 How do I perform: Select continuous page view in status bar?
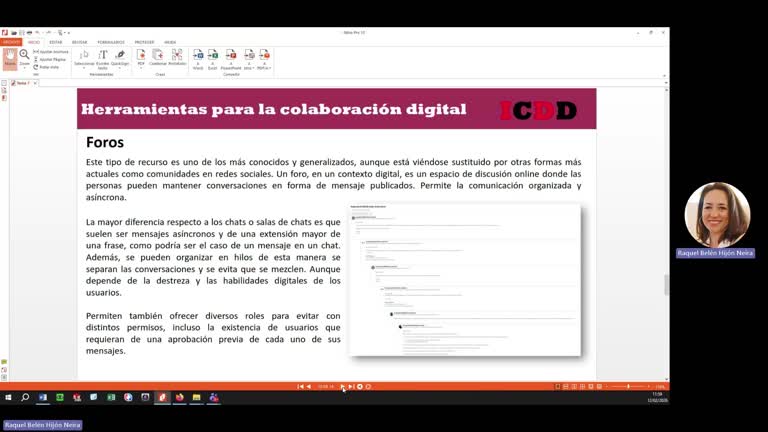[x=566, y=386]
